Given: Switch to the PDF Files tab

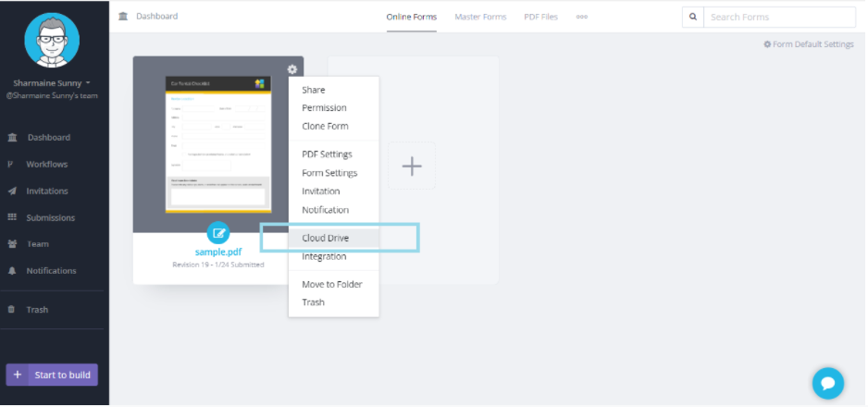Looking at the screenshot, I should tap(540, 17).
